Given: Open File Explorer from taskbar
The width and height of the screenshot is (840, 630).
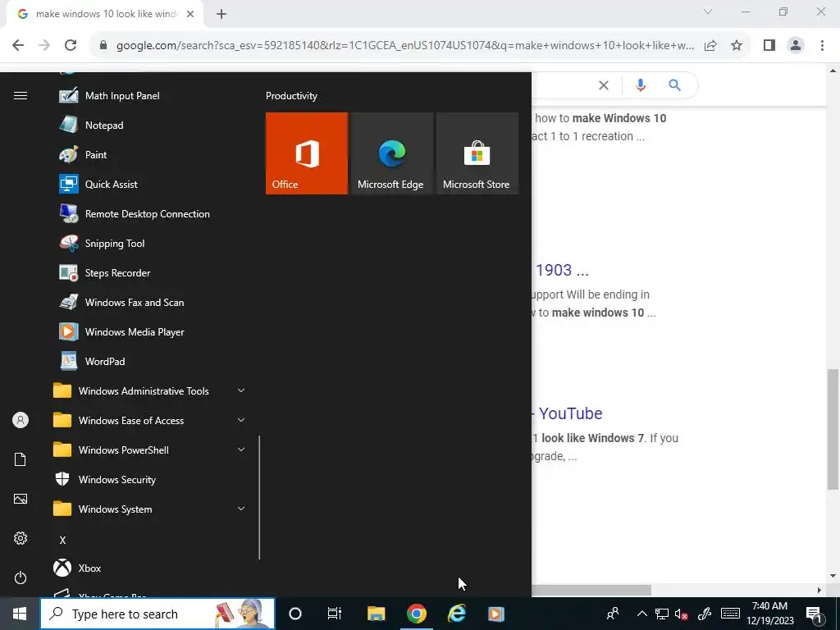Looking at the screenshot, I should tap(376, 614).
